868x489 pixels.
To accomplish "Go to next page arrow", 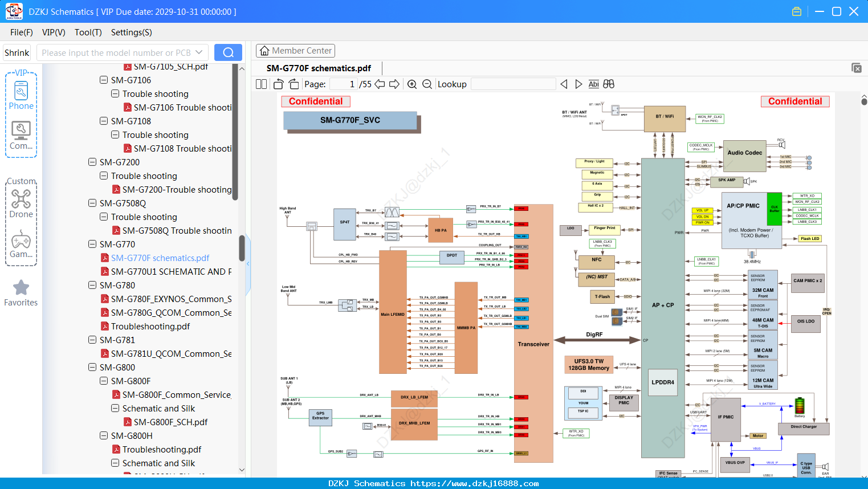I will click(x=394, y=84).
